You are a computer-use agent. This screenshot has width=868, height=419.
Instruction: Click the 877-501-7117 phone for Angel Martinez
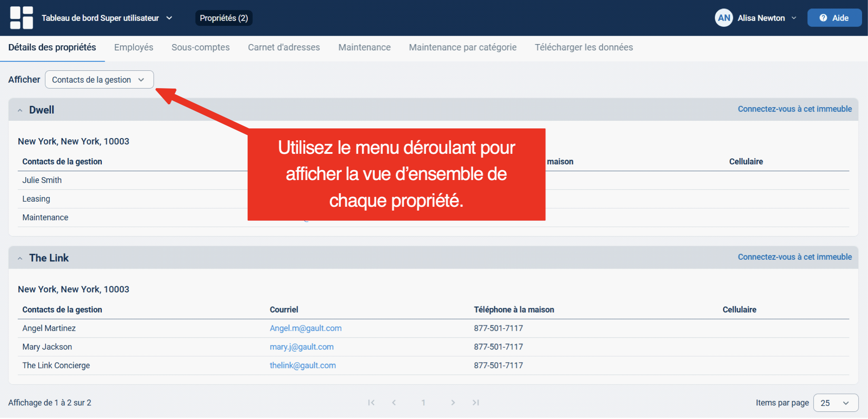498,328
